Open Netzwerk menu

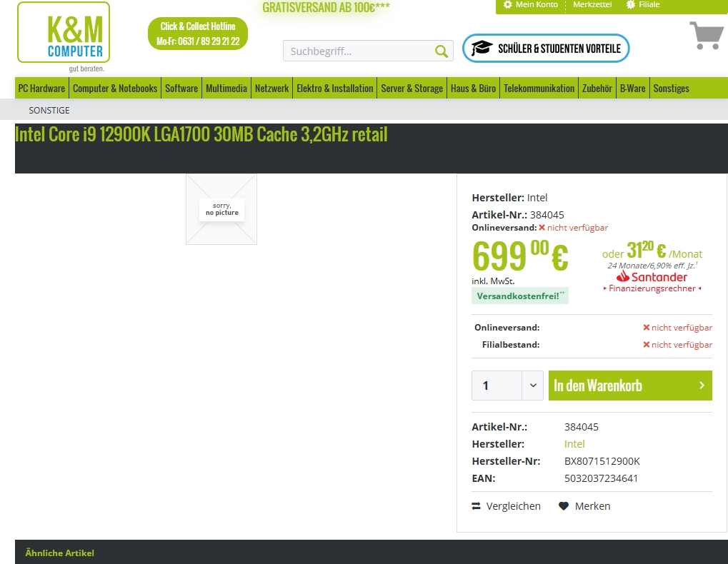tap(272, 88)
